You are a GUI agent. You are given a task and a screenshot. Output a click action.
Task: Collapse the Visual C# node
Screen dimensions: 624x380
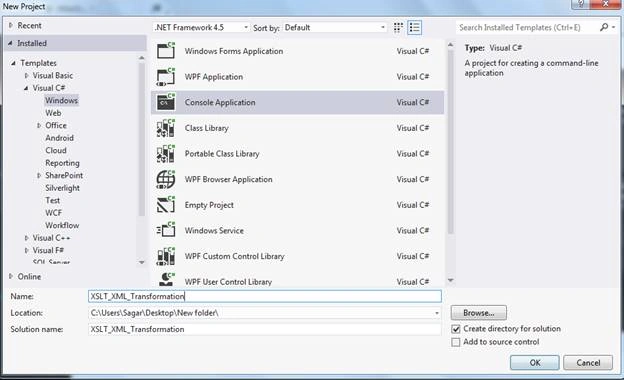coord(26,88)
